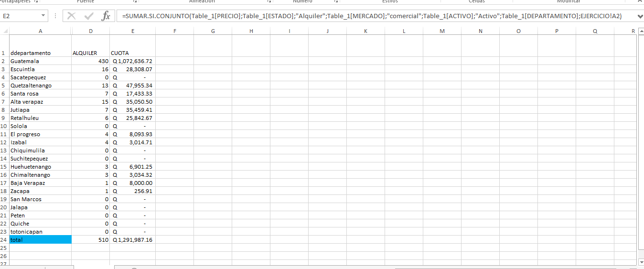This screenshot has height=269, width=644.
Task: Select row header 24
Action: coord(4,240)
